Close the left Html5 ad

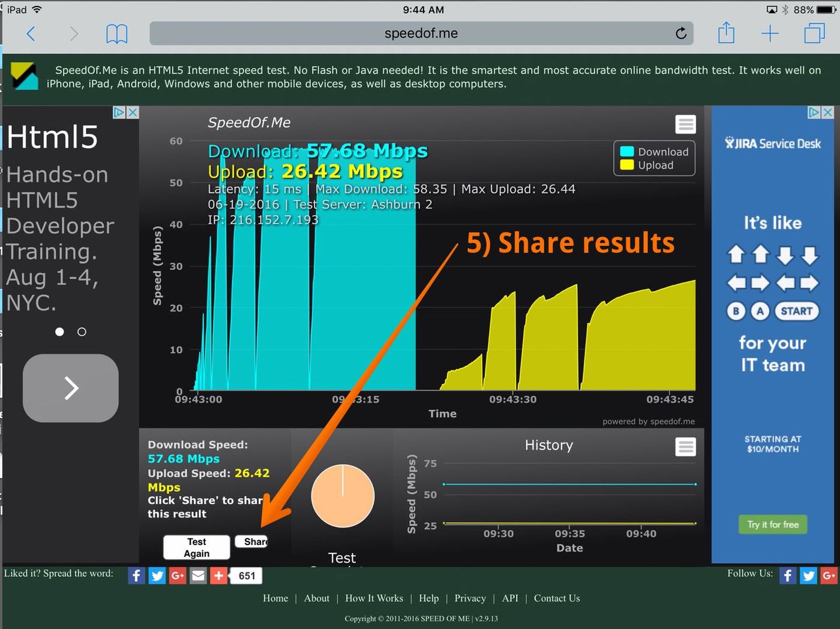[133, 112]
